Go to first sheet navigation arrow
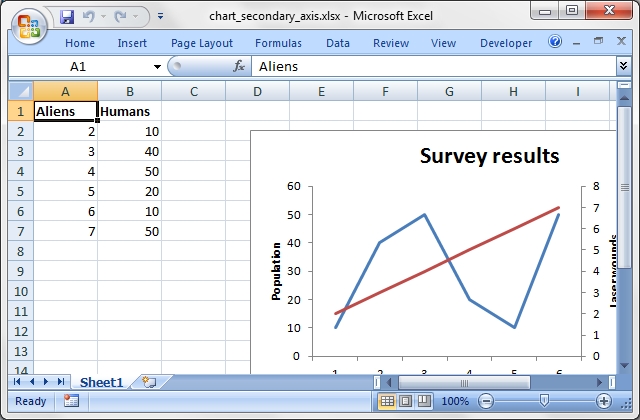This screenshot has width=640, height=420. tap(17, 382)
